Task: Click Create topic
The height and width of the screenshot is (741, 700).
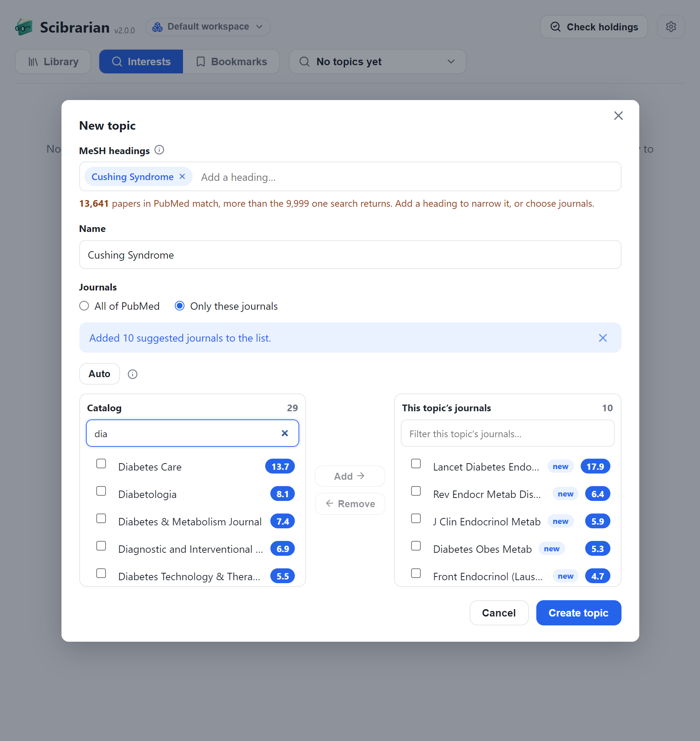Action: pos(579,612)
